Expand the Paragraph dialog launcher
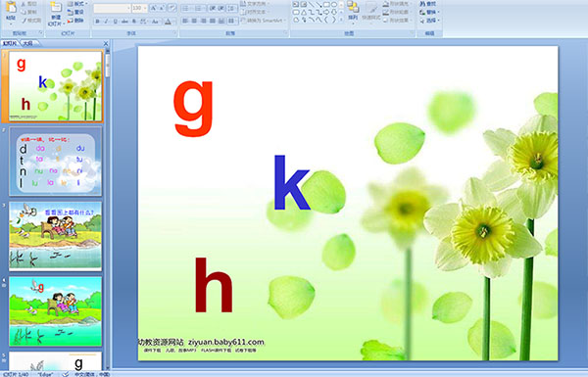This screenshot has height=377, width=588. tap(285, 33)
